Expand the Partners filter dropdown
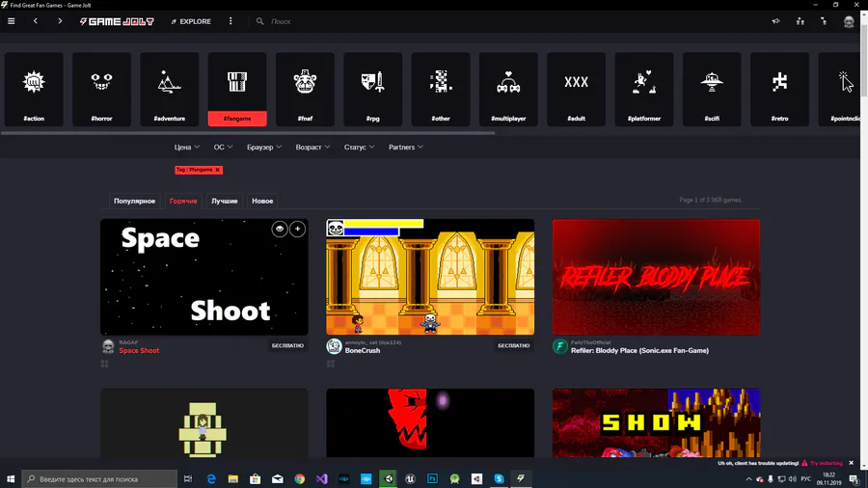Image resolution: width=868 pixels, height=488 pixels. click(x=406, y=147)
